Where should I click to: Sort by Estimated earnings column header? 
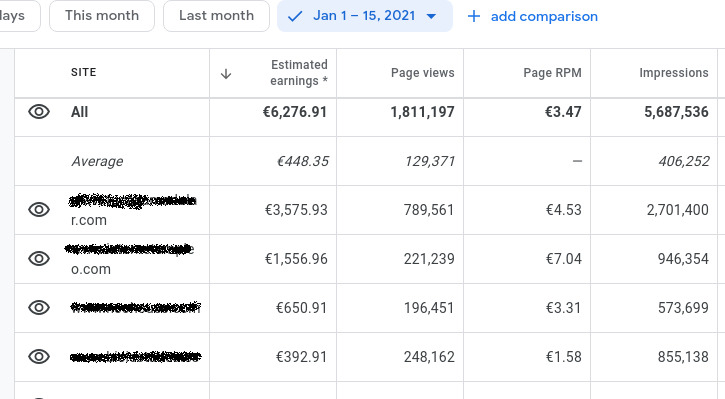point(299,73)
